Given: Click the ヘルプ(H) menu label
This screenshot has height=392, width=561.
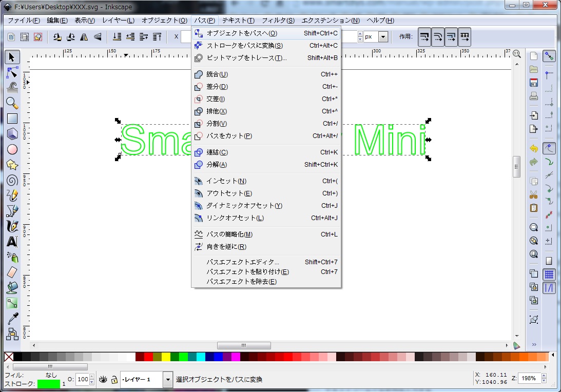Looking at the screenshot, I should [380, 21].
